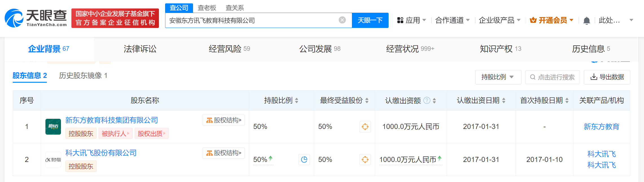Expand the 被执行人 tag
Screen dimensions: 644x182
coord(115,133)
